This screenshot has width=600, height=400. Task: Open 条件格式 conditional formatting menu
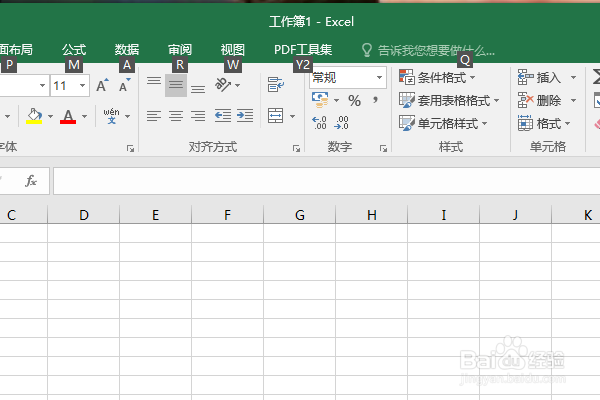(437, 77)
